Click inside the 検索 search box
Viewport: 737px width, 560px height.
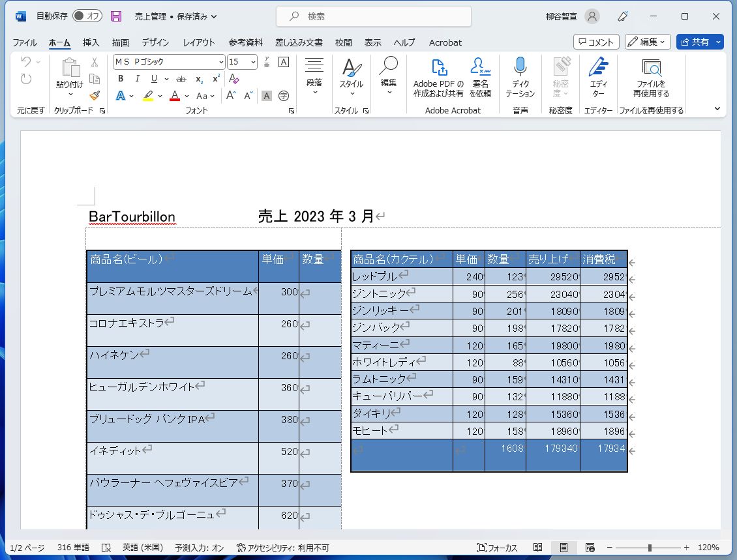click(373, 16)
